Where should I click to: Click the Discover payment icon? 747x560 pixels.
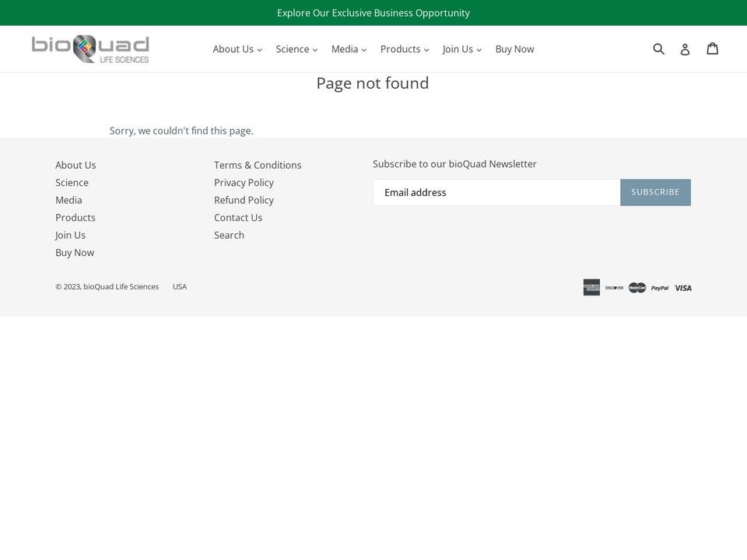click(x=615, y=288)
